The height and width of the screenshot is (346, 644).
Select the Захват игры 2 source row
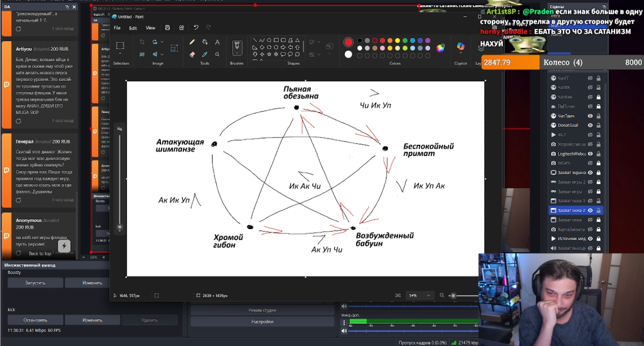(x=576, y=182)
